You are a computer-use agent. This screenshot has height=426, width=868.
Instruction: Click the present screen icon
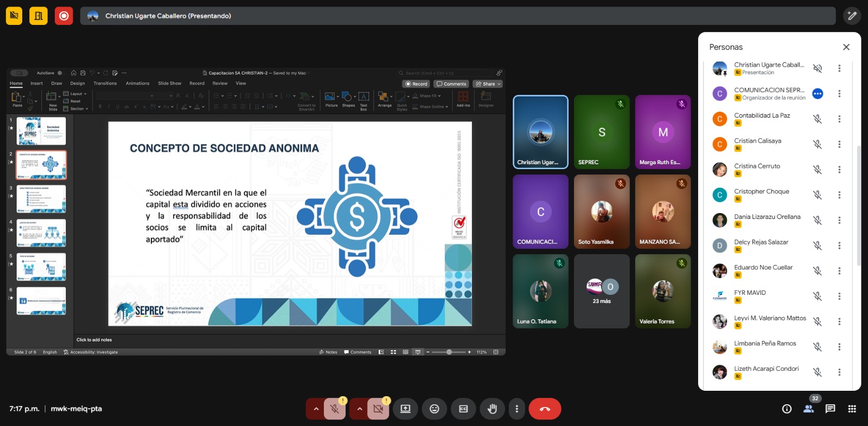pos(405,409)
